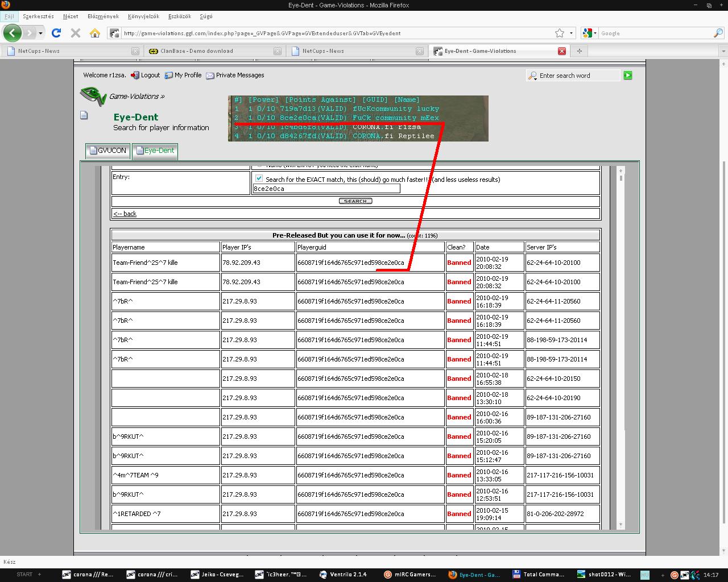Image resolution: width=728 pixels, height=582 pixels.
Task: Click the browser Back arrow button
Action: [x=13, y=33]
